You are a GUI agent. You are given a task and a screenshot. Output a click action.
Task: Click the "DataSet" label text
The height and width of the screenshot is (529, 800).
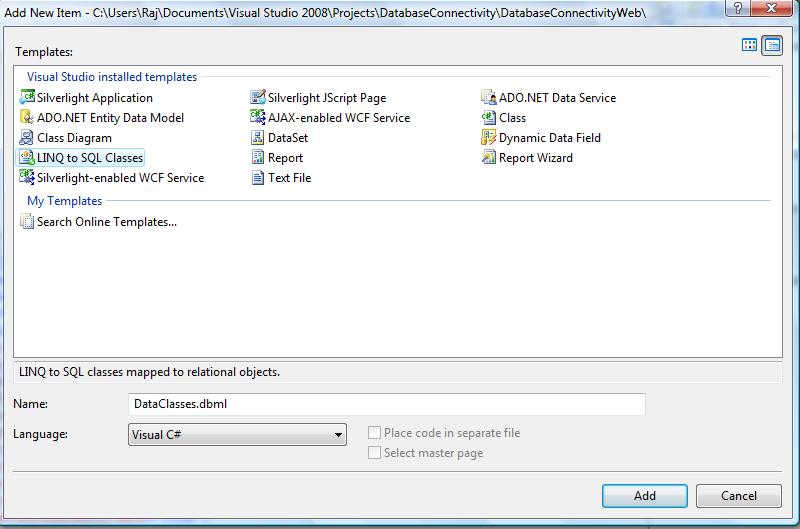click(288, 138)
